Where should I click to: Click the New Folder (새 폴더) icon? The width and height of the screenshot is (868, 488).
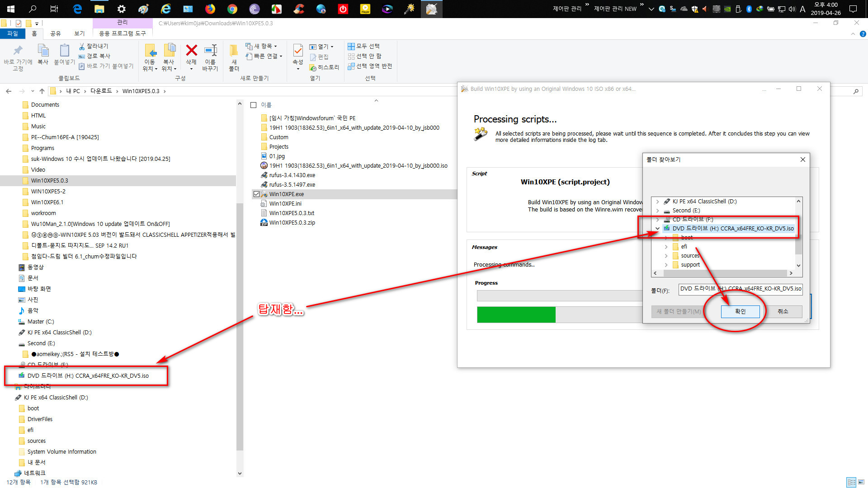coord(234,51)
